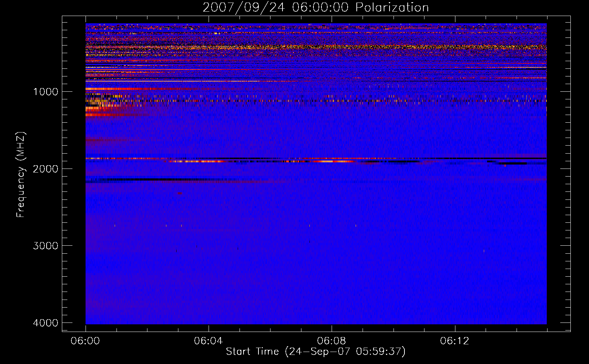Click the 'Frequency (MHZ)' axis label

(21, 174)
